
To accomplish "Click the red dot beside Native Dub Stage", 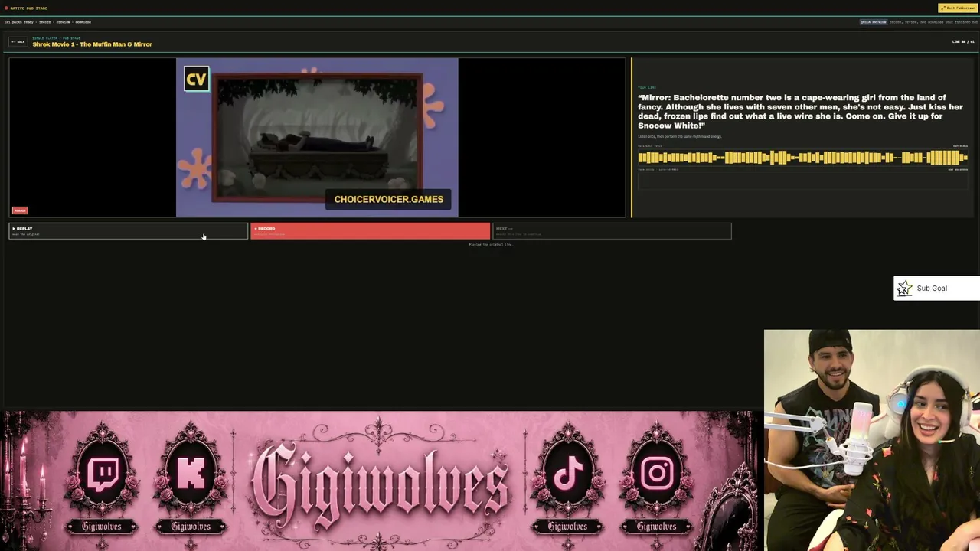I will tap(6, 8).
